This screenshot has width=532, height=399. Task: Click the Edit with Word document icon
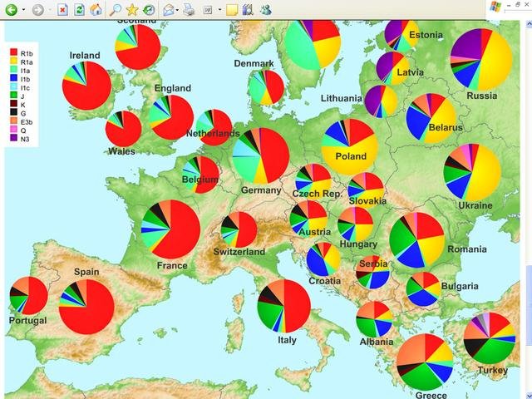207,10
